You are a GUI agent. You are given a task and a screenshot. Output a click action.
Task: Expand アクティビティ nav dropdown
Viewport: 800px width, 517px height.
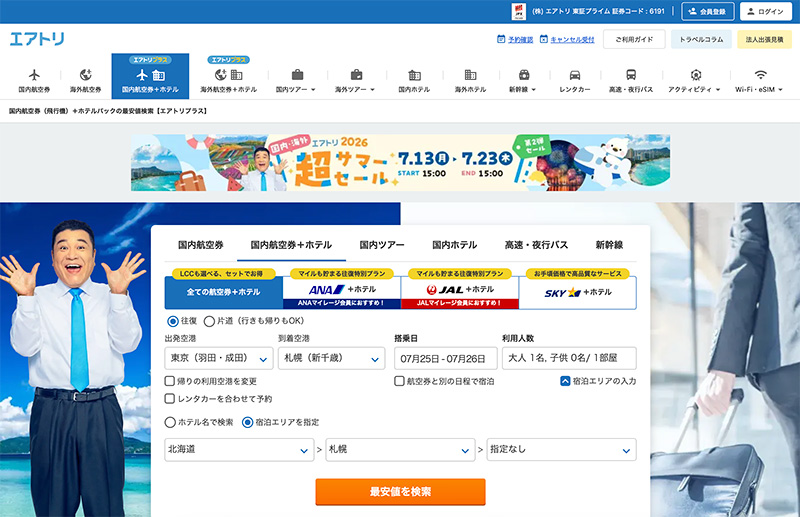click(694, 89)
